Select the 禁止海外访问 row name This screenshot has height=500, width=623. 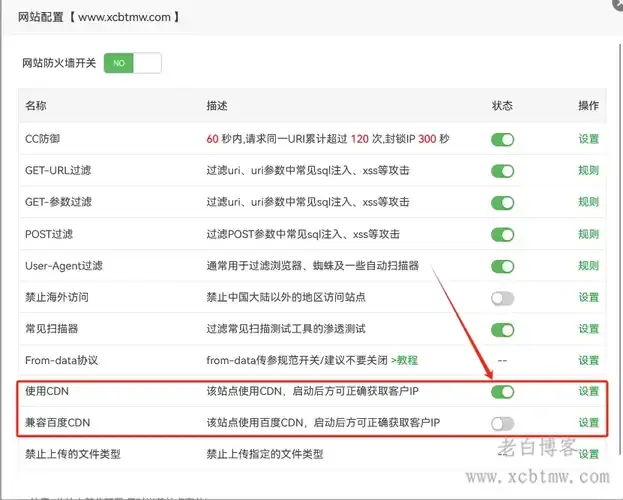pos(57,297)
